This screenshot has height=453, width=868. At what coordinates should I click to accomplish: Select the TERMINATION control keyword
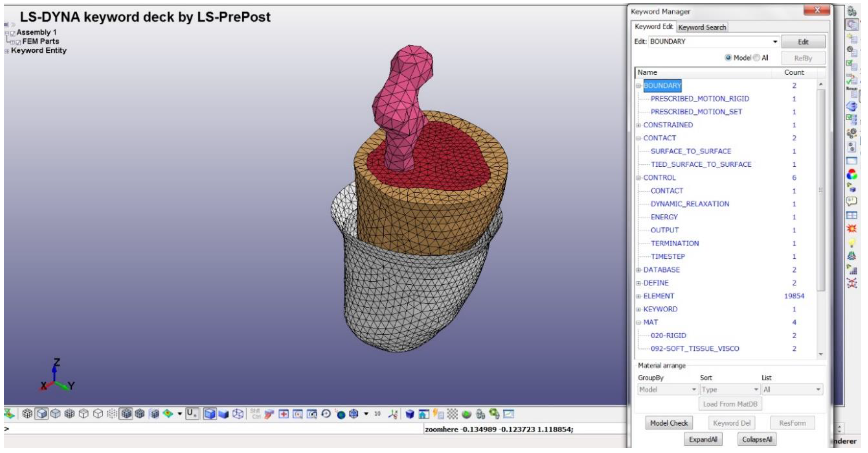(675, 243)
